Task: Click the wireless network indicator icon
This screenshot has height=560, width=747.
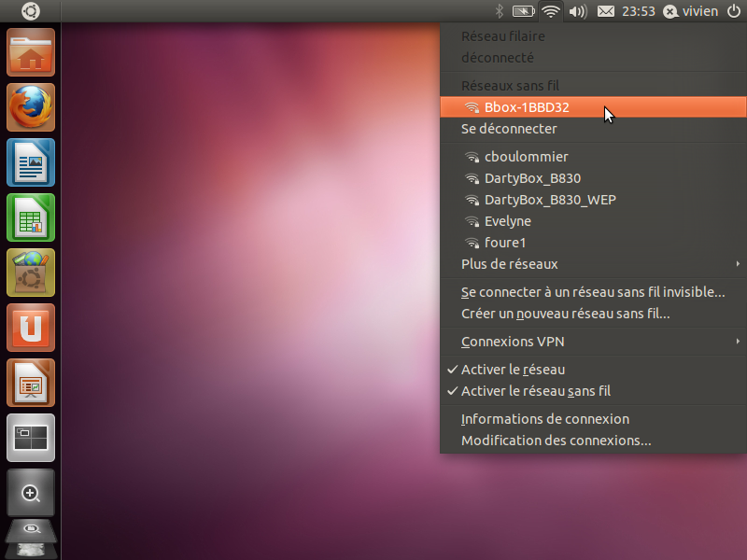Action: (x=551, y=11)
